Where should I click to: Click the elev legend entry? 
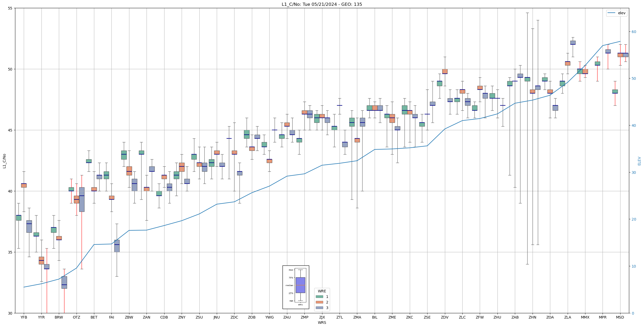point(617,13)
